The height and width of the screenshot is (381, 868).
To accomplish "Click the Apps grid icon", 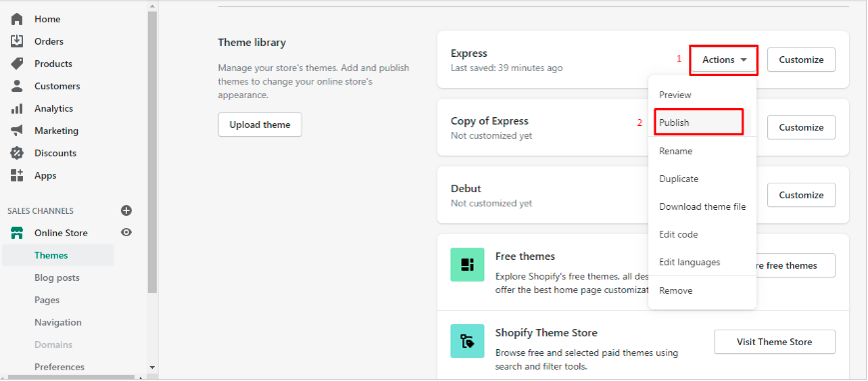I will coord(17,176).
